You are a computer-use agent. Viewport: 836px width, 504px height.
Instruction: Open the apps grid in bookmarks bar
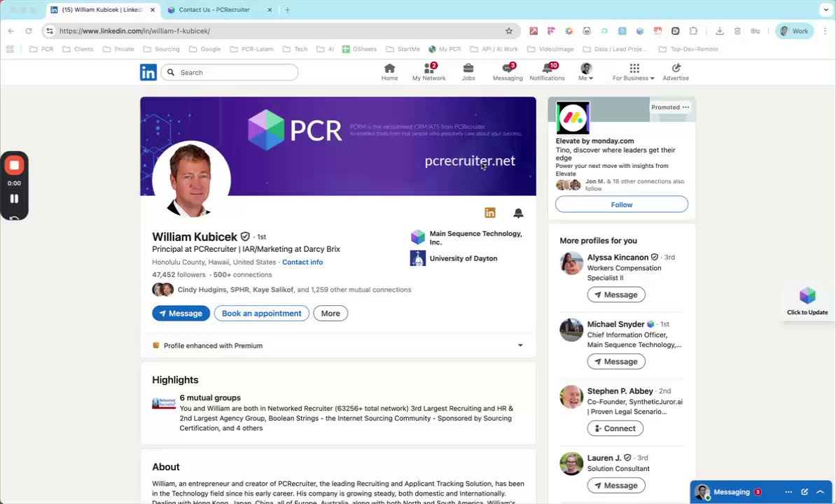[x=10, y=49]
